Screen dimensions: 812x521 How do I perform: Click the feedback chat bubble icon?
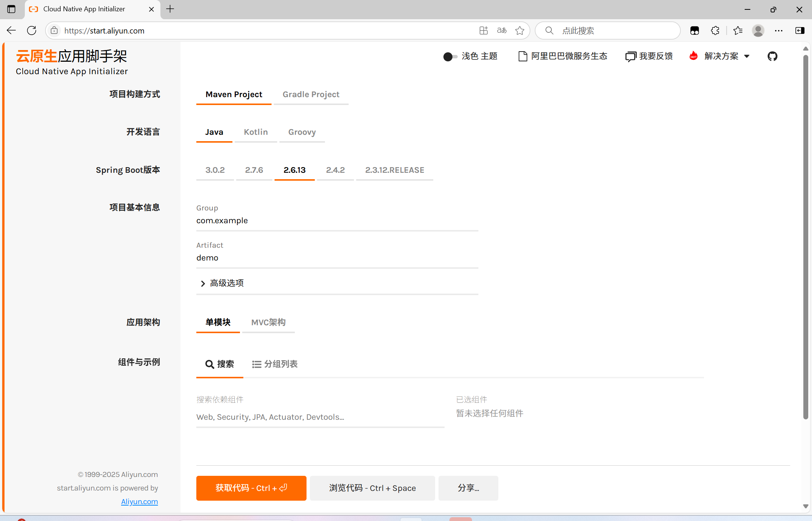(x=630, y=56)
